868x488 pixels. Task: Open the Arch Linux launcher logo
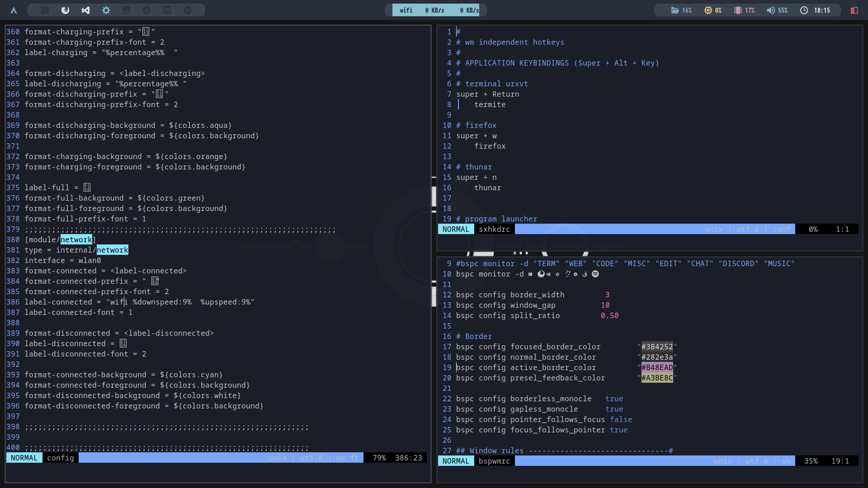tap(14, 10)
